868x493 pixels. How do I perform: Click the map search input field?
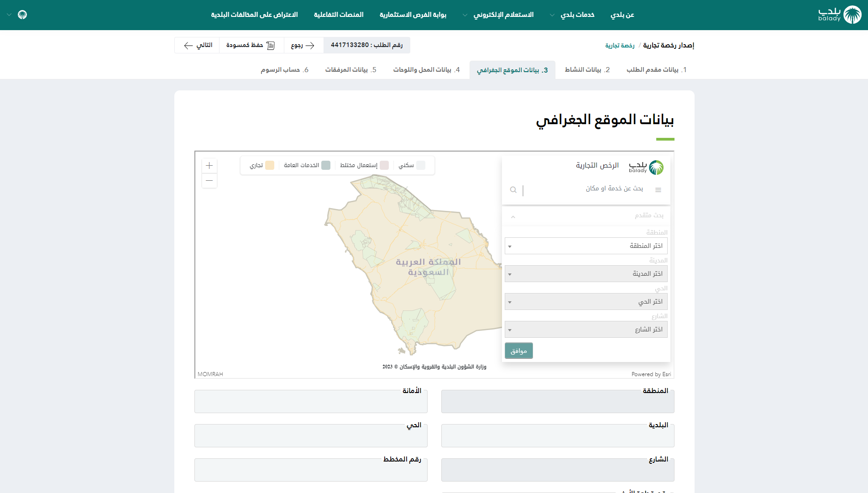pyautogui.click(x=584, y=189)
